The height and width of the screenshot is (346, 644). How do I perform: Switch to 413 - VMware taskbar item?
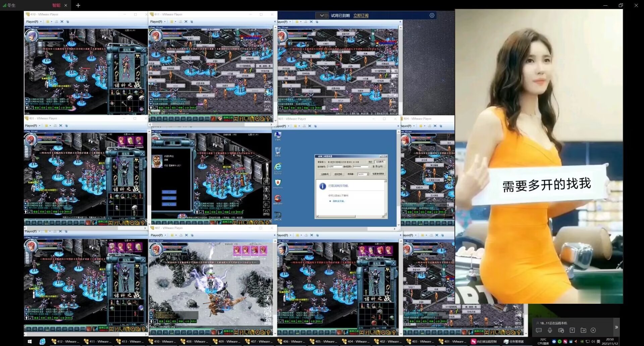pyautogui.click(x=129, y=342)
